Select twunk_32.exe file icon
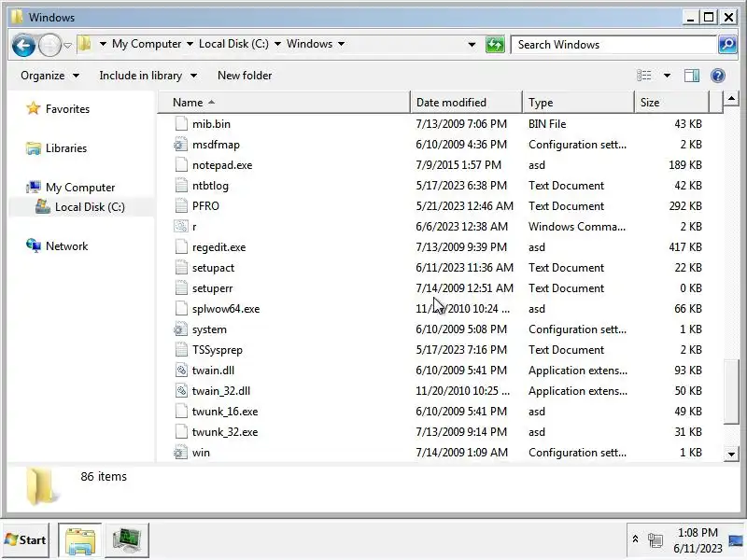This screenshot has width=747, height=560. tap(181, 431)
